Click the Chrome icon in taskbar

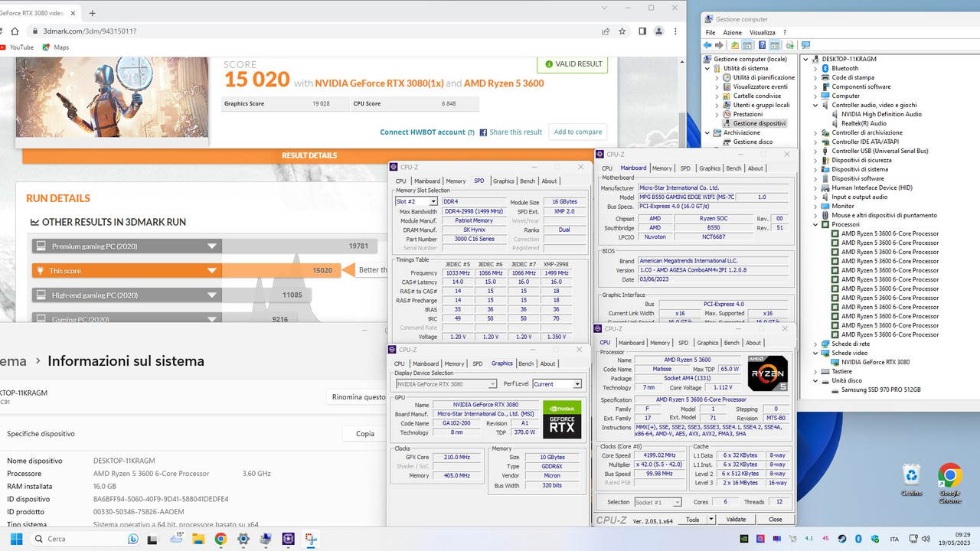coord(220,539)
